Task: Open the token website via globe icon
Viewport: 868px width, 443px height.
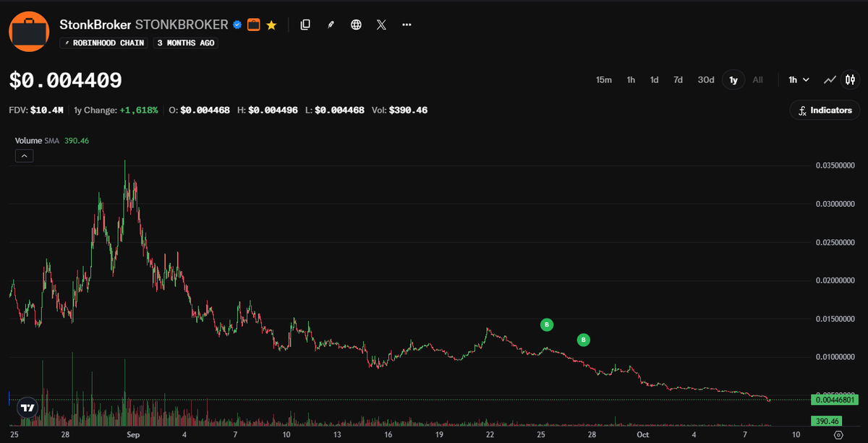Action: [x=356, y=25]
